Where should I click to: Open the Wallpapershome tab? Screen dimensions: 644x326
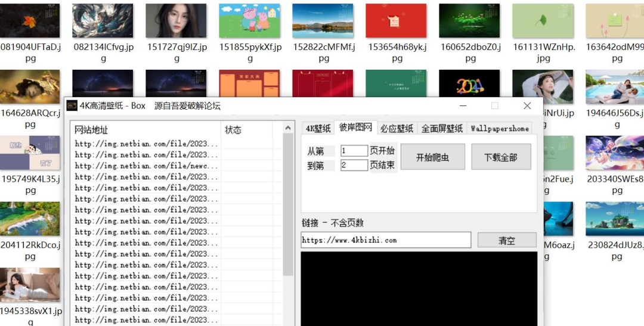click(x=500, y=129)
